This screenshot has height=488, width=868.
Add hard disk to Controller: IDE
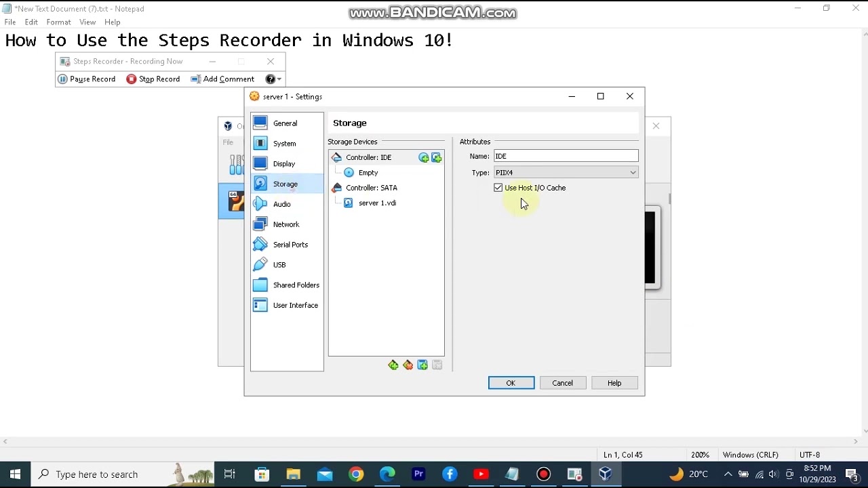437,158
